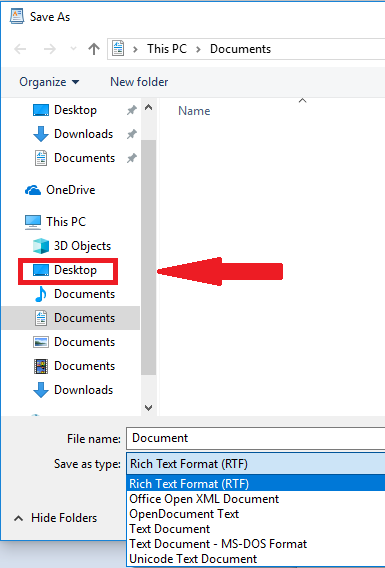Choose Text Document - MS-DOS Format
Screen dimensions: 385x568
[256, 544]
